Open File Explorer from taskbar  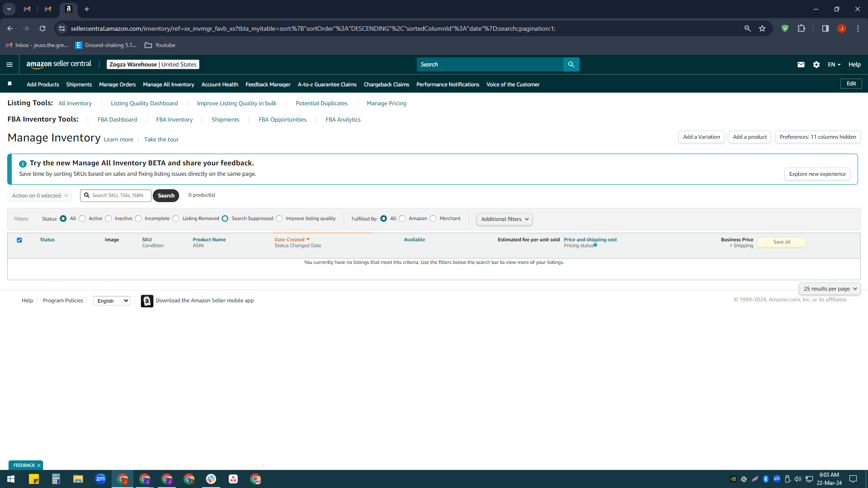pyautogui.click(x=78, y=479)
